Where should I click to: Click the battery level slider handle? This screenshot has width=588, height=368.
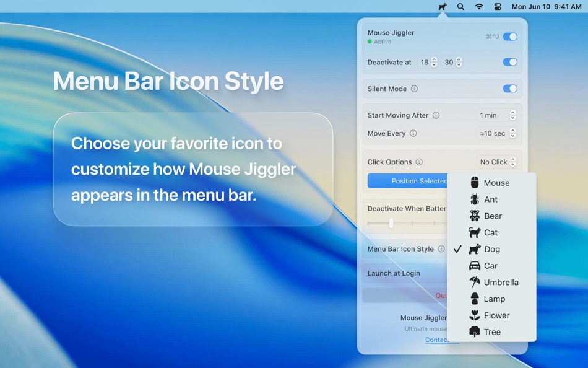pos(391,223)
